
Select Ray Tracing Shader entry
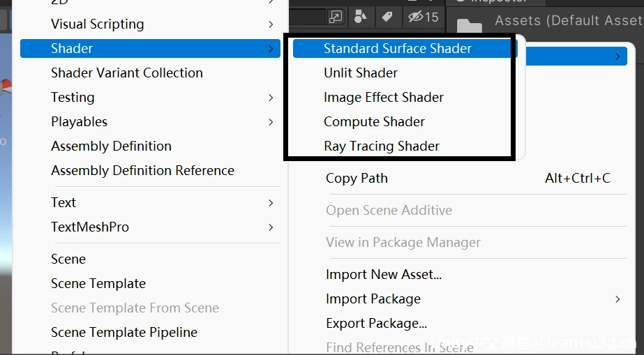(x=382, y=146)
